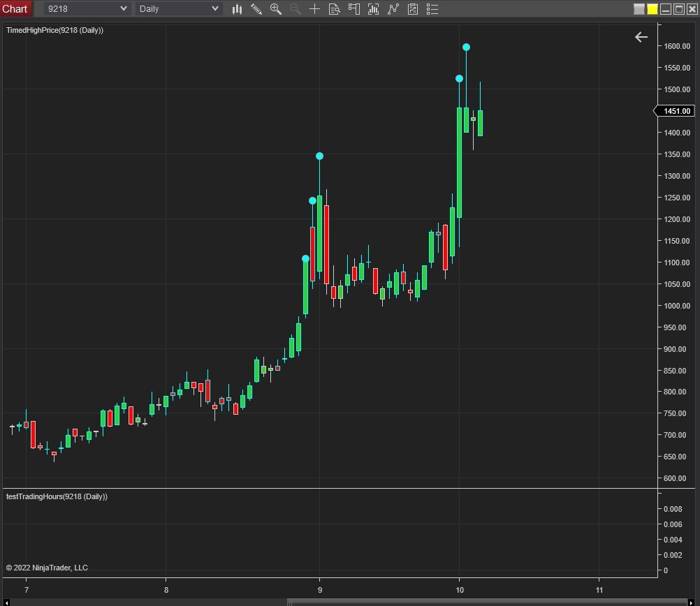Open the Chart menu tab

pyautogui.click(x=15, y=8)
